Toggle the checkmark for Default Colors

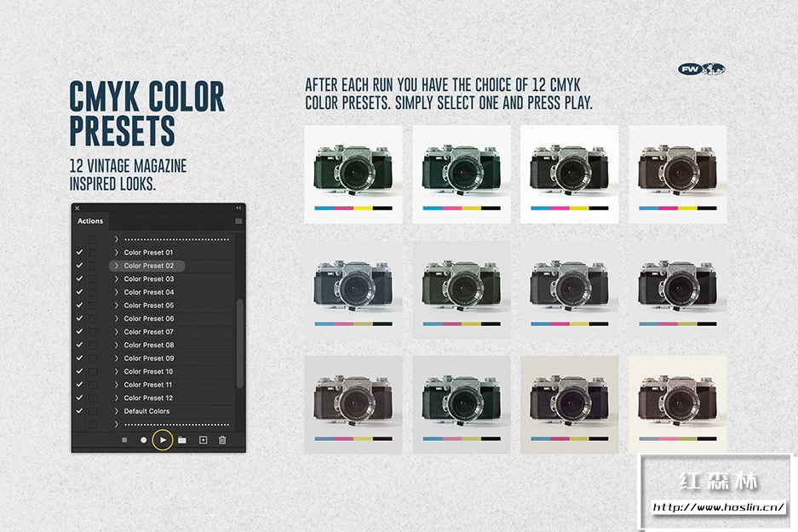[79, 411]
